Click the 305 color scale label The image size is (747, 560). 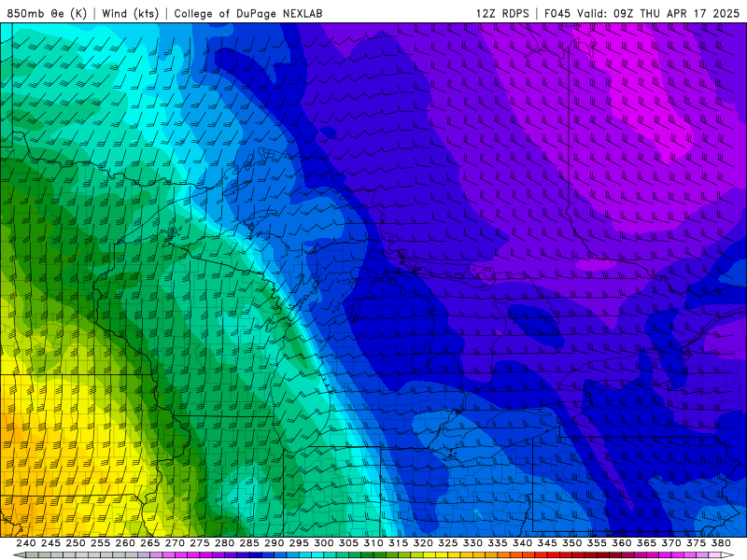348,543
